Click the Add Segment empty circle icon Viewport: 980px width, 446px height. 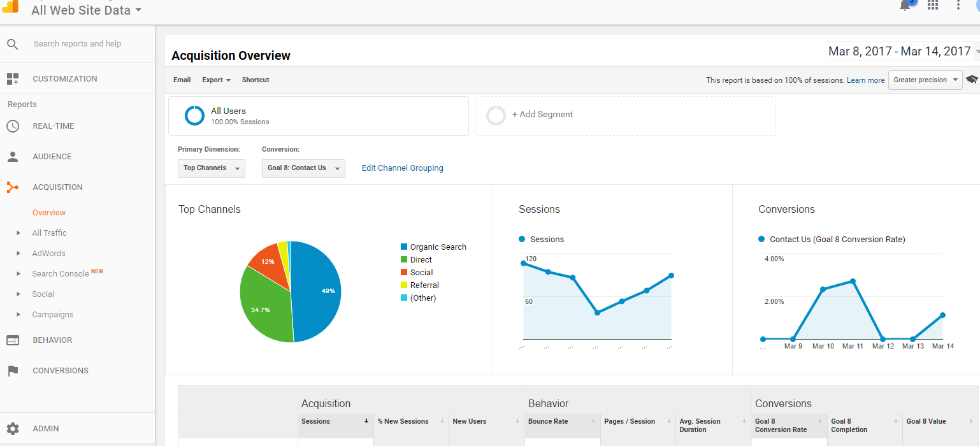(x=496, y=115)
